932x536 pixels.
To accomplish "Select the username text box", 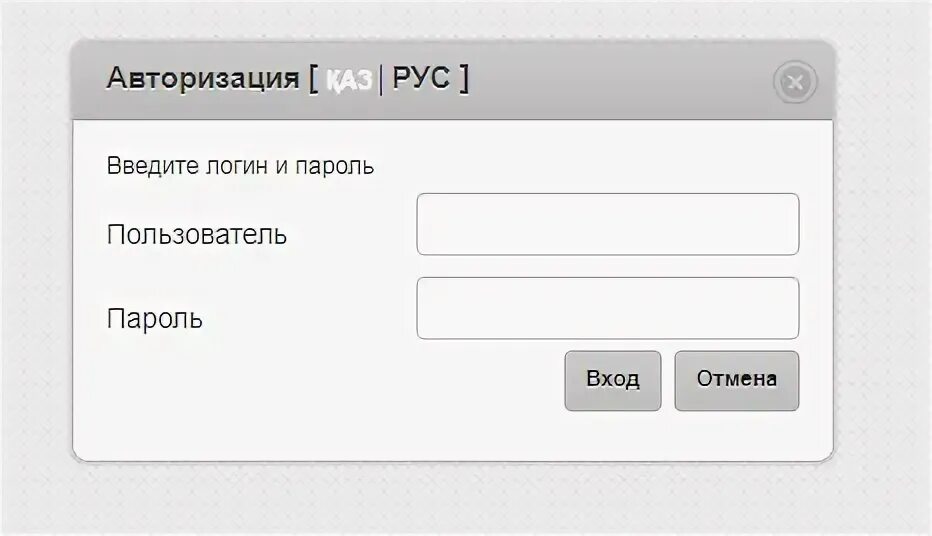I will click(607, 224).
